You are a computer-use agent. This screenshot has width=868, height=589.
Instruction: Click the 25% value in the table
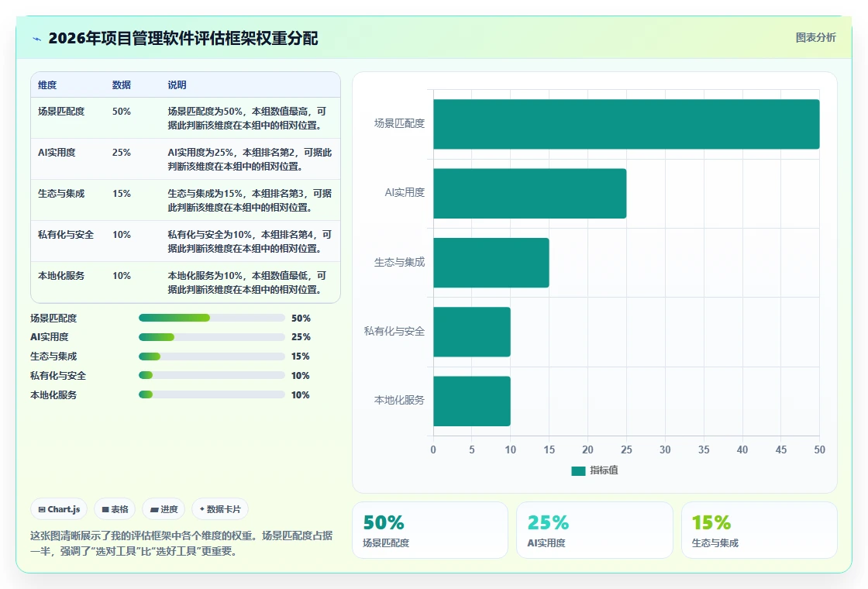(121, 152)
